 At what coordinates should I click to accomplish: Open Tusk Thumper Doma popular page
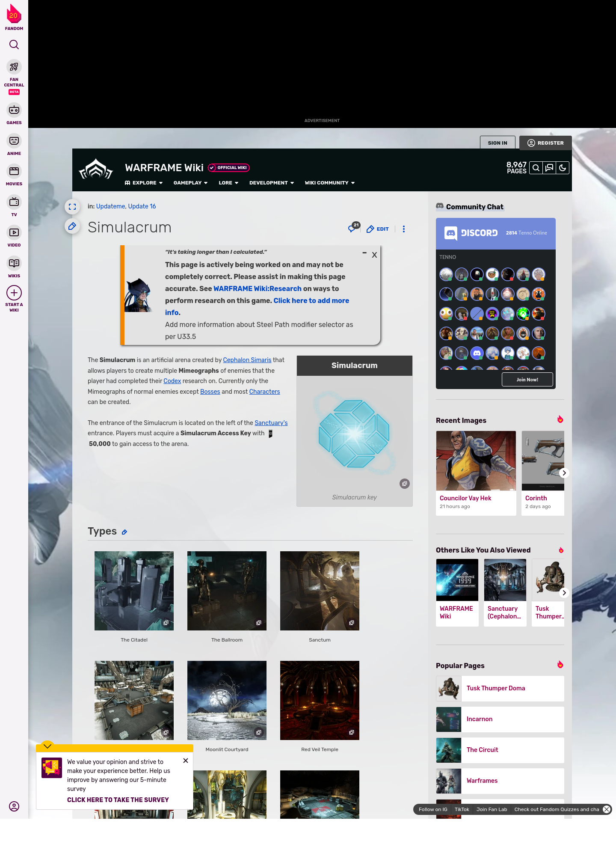click(x=500, y=688)
